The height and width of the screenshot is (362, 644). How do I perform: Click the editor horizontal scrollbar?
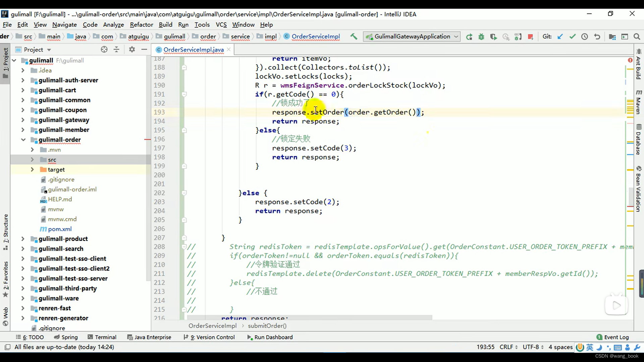(x=309, y=317)
